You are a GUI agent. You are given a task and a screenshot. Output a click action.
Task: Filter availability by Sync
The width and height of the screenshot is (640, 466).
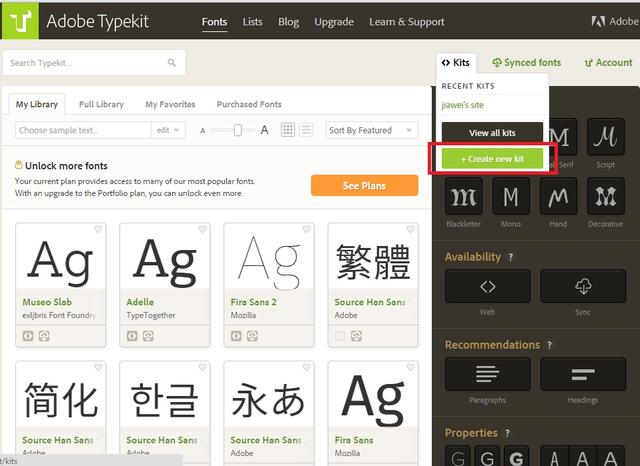(x=583, y=286)
